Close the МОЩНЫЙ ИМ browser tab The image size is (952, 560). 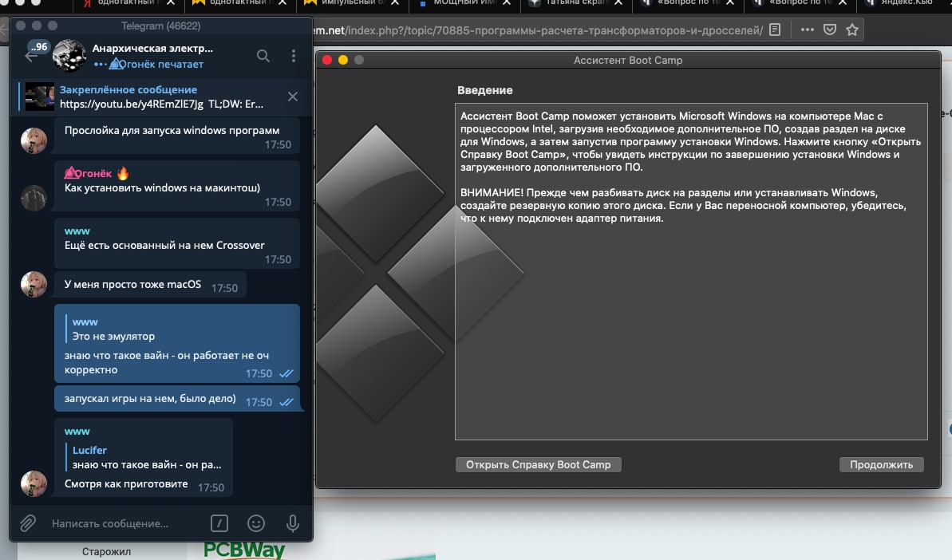click(x=507, y=3)
